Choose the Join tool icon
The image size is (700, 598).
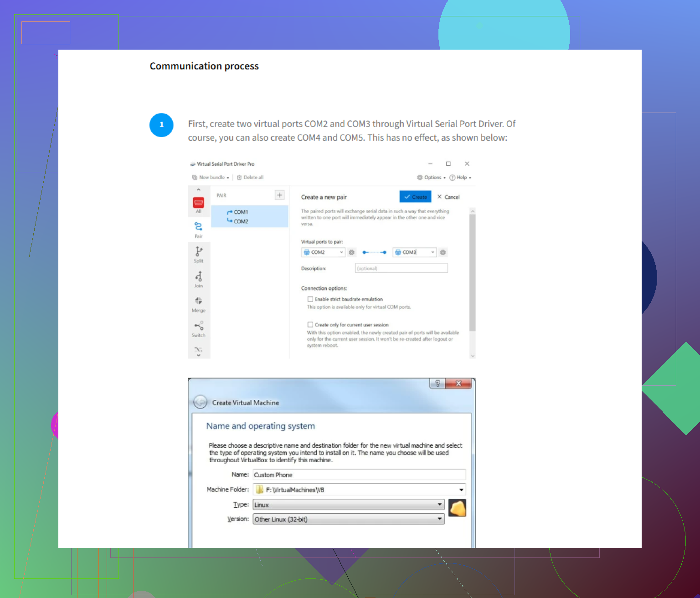198,278
